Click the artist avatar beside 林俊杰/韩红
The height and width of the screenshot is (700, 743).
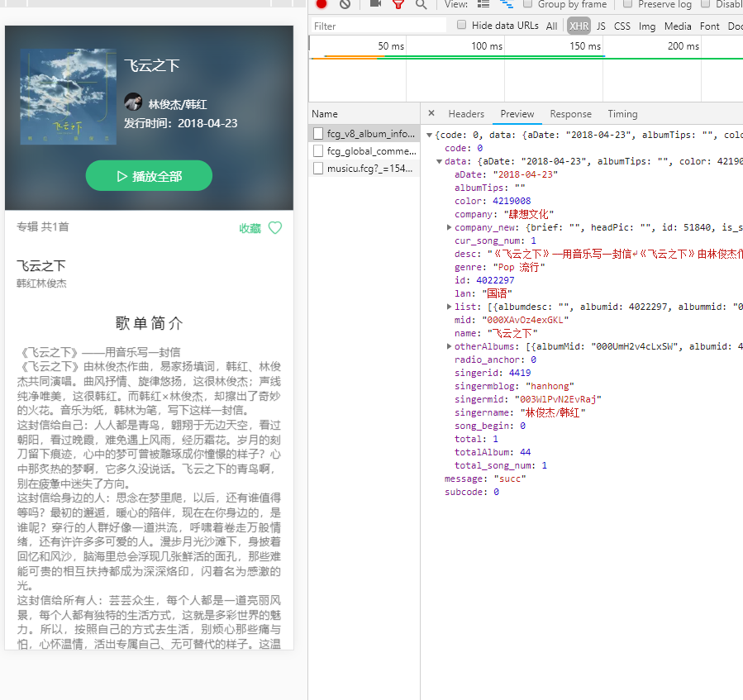(133, 102)
